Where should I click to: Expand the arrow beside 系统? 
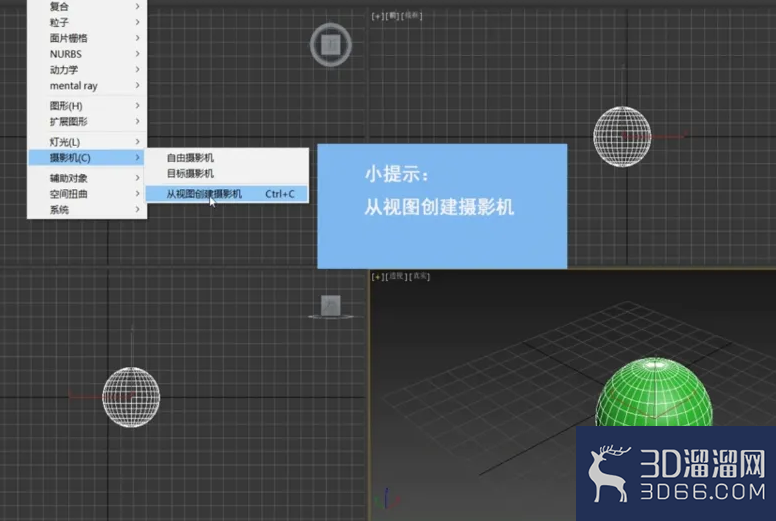point(138,209)
